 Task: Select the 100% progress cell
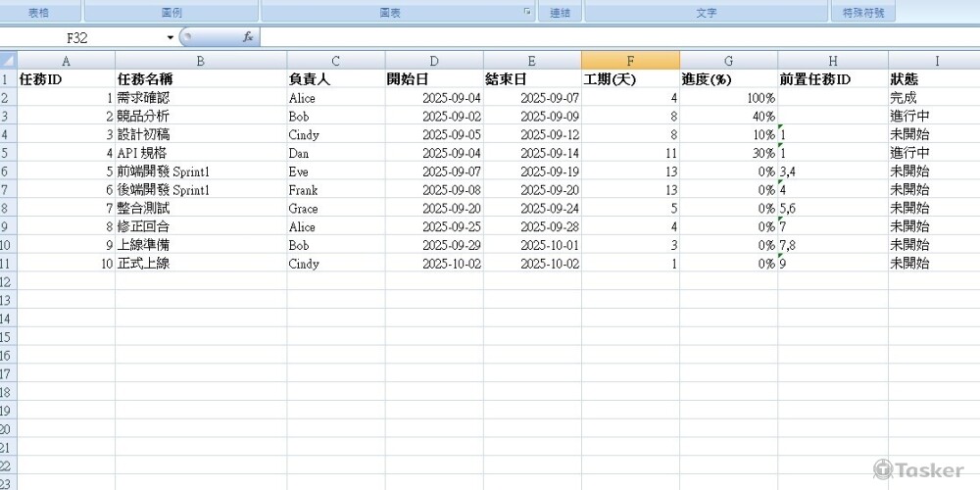[x=728, y=98]
